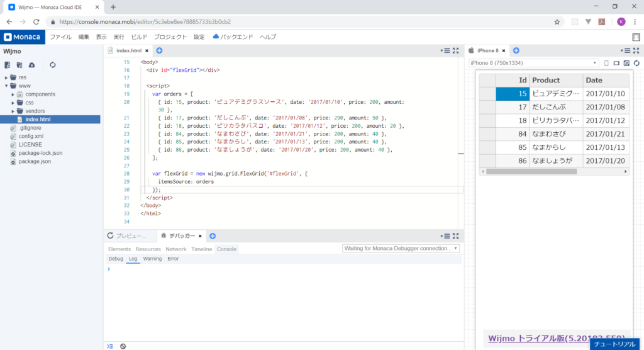Click the panel layout icon at top right

coord(636,37)
